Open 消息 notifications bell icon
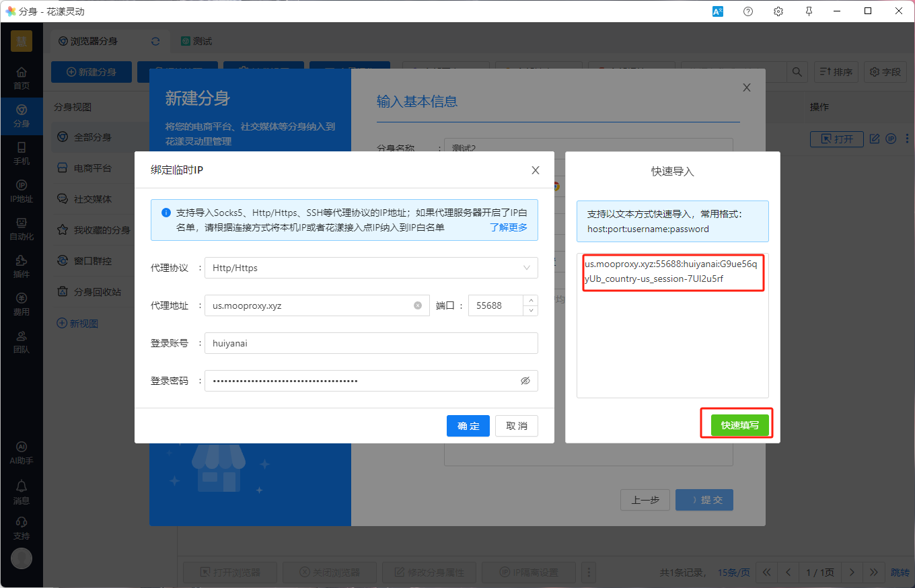Viewport: 915px width, 588px height. coord(22,492)
